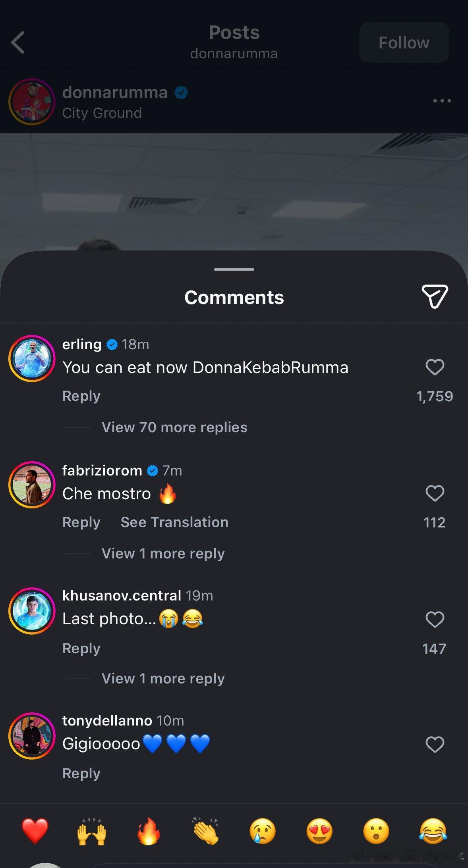Insert the red heart emoji reaction

(x=35, y=831)
